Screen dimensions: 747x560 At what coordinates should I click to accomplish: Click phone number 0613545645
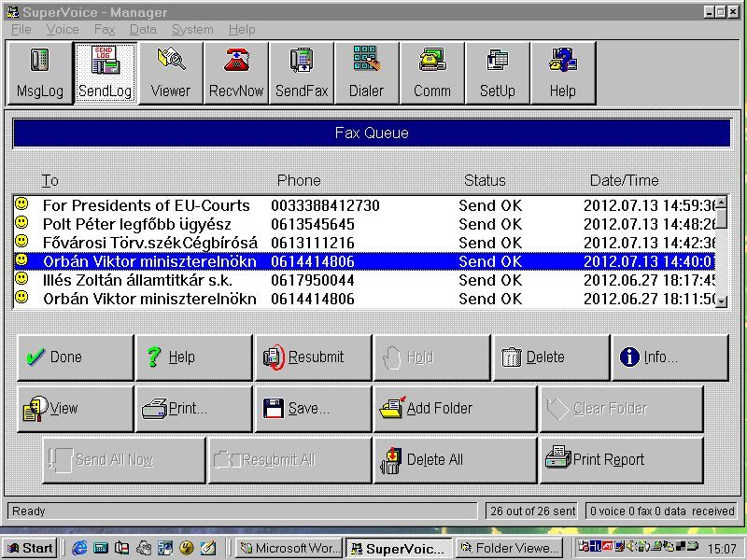(x=313, y=224)
